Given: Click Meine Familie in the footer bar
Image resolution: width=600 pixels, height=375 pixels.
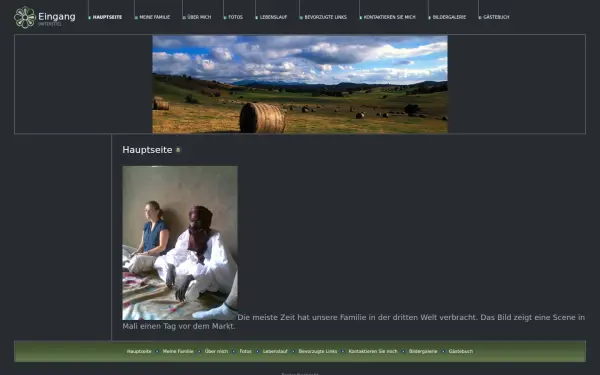Looking at the screenshot, I should point(178,351).
